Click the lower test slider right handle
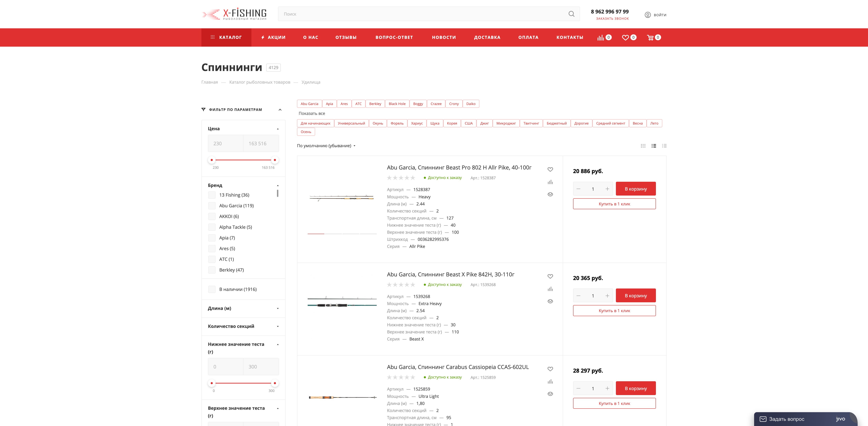The image size is (868, 426). [x=275, y=383]
